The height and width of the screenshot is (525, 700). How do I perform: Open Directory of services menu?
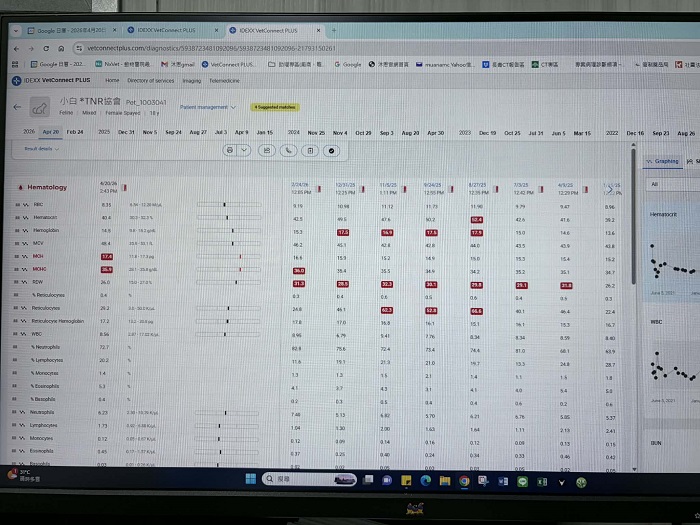(150, 80)
